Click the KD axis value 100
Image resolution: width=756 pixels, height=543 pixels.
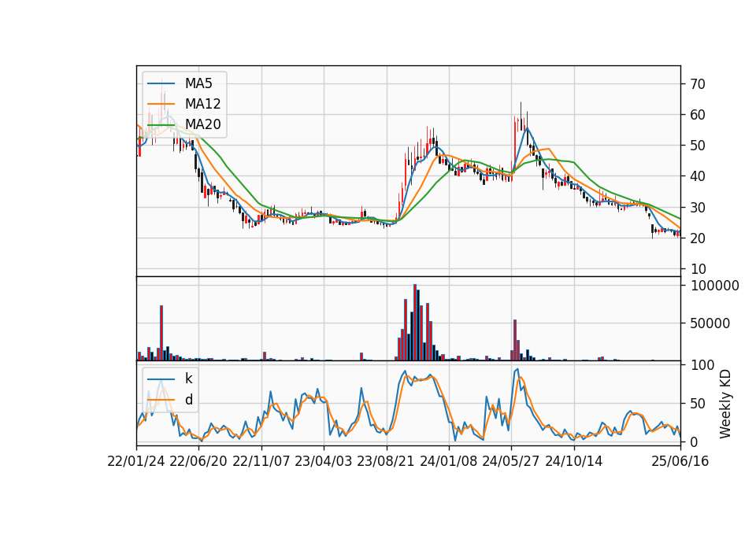tap(703, 365)
